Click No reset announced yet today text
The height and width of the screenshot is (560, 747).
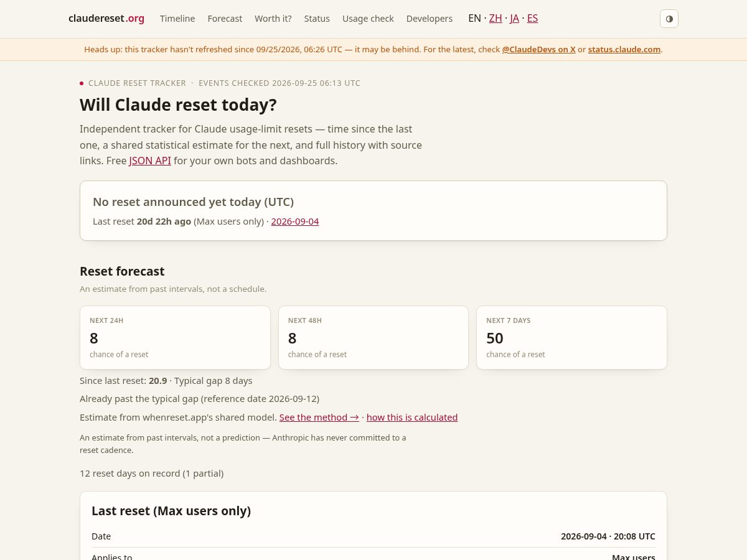point(193,202)
